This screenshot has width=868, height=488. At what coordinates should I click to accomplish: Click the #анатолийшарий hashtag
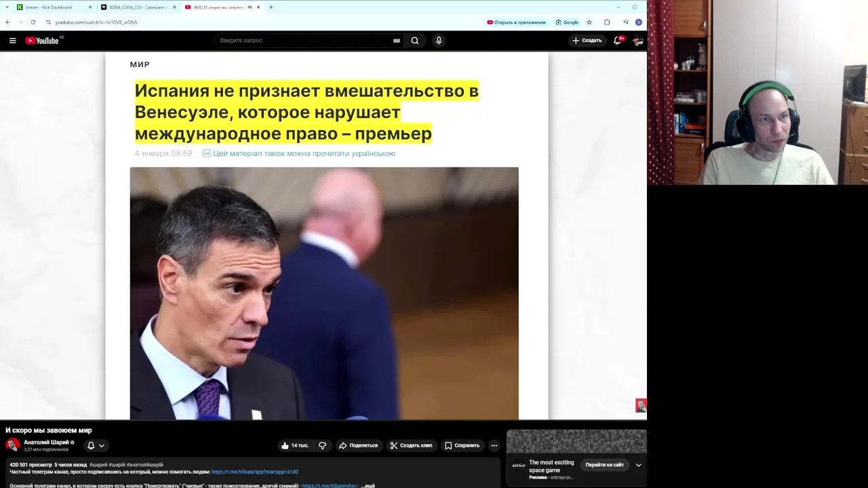[x=145, y=465]
